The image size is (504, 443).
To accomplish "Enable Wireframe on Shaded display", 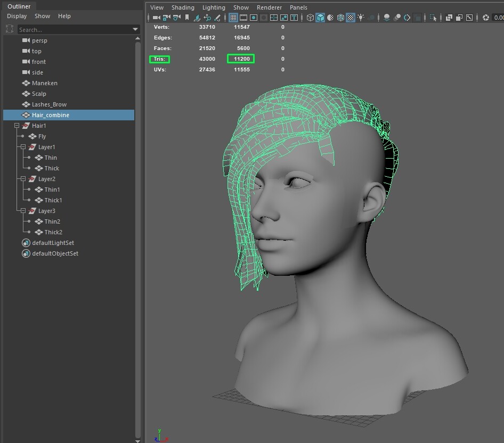I will point(341,18).
